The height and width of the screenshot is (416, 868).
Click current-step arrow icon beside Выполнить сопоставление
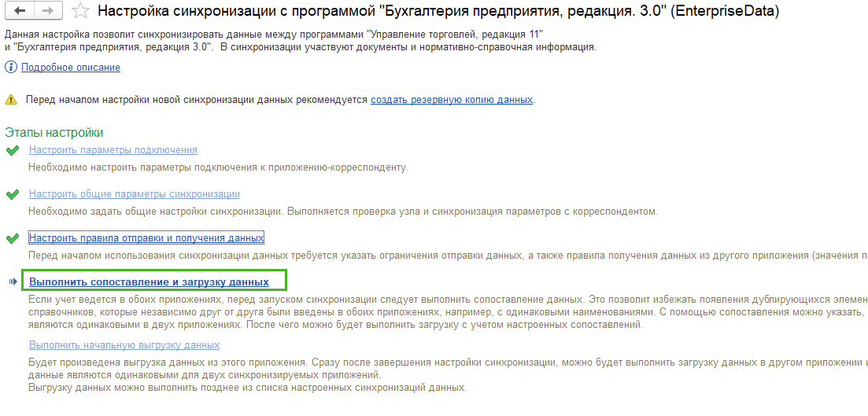click(13, 282)
